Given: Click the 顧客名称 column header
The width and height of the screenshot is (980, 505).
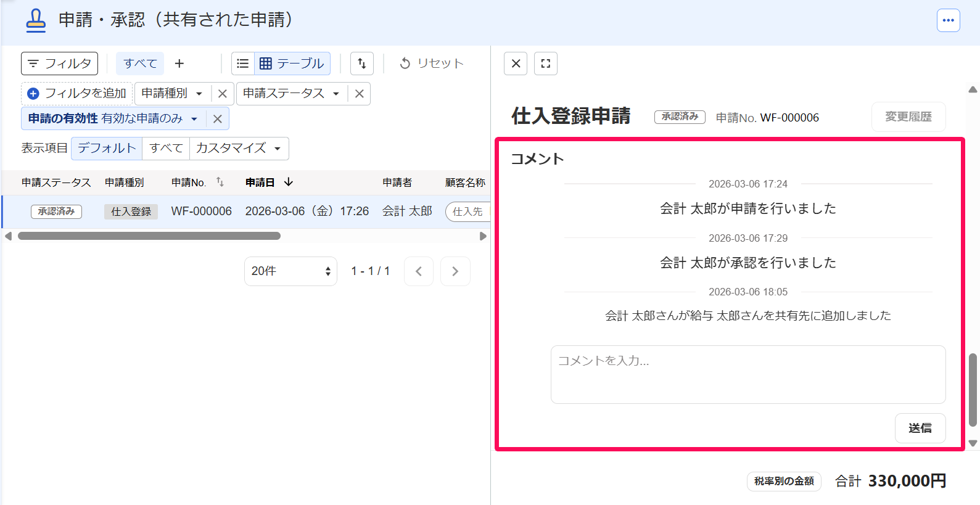Looking at the screenshot, I should click(466, 183).
